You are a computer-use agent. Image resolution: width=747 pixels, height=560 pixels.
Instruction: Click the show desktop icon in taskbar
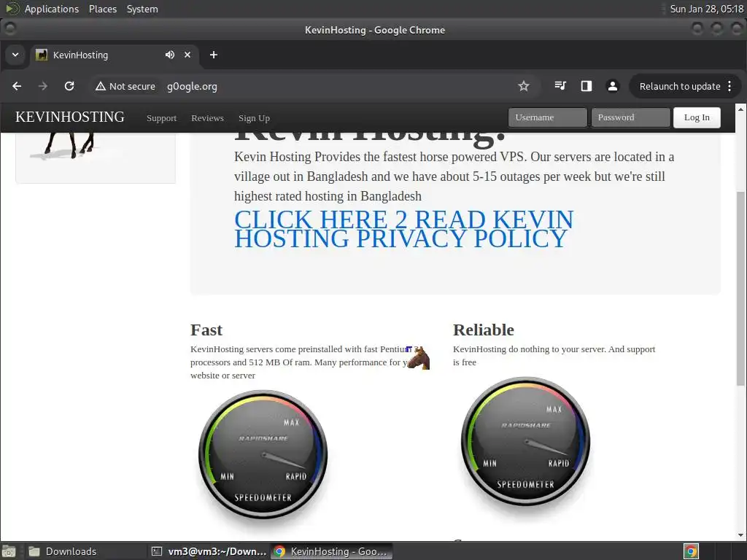pyautogui.click(x=9, y=551)
